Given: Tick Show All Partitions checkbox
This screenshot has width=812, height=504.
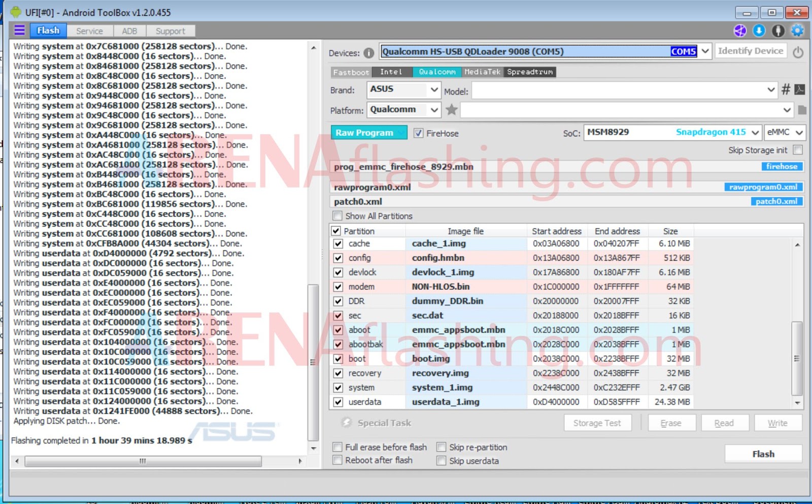Looking at the screenshot, I should pos(337,216).
